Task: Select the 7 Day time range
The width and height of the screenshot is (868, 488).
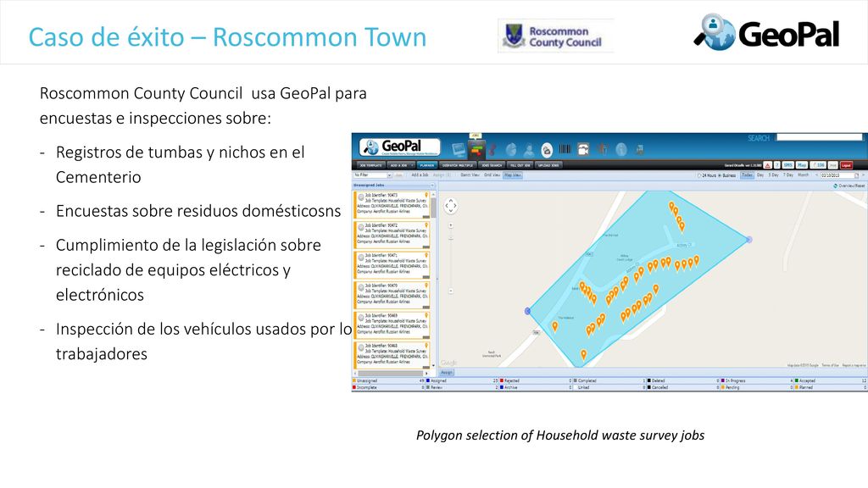Action: [x=787, y=175]
